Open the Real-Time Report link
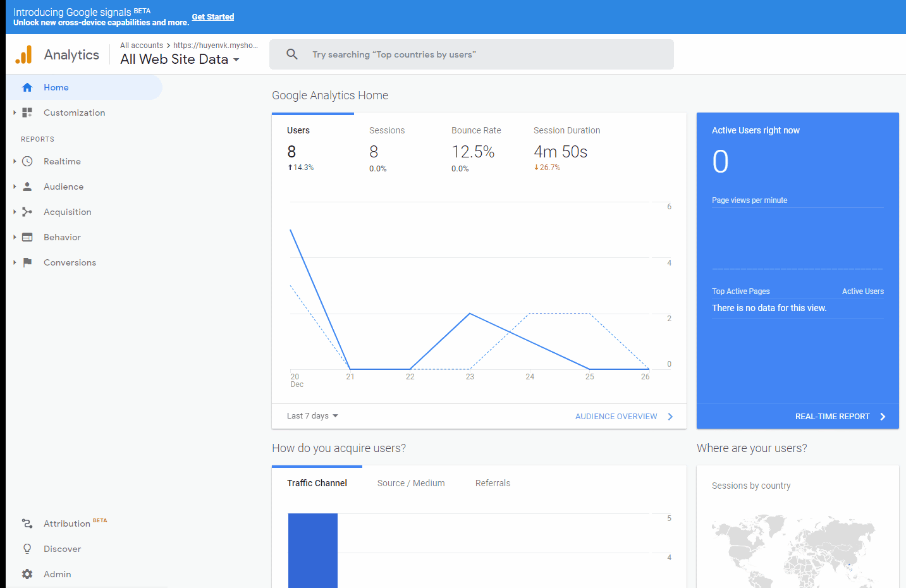 pyautogui.click(x=832, y=417)
